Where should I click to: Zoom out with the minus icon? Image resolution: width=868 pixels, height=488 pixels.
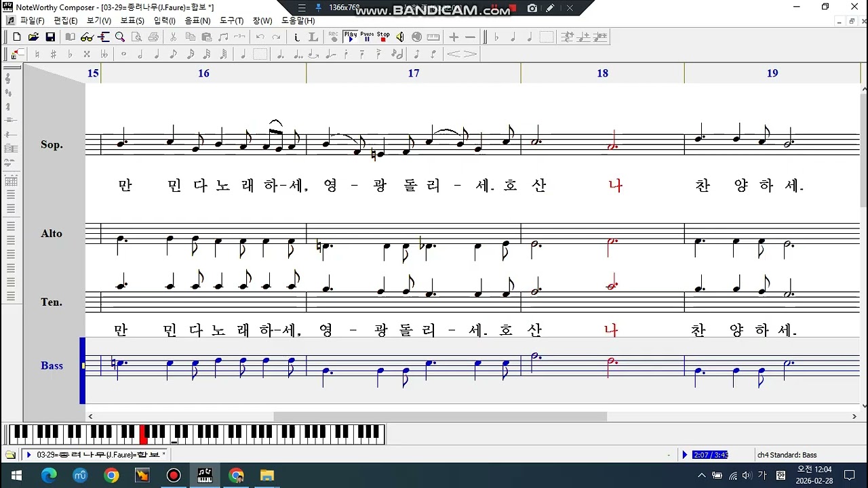point(470,37)
